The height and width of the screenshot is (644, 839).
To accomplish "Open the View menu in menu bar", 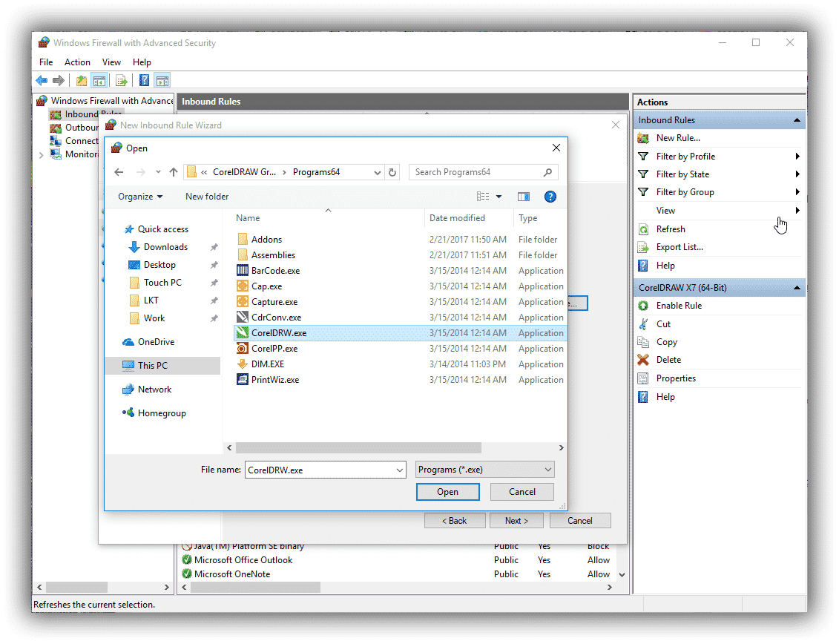I will click(111, 62).
